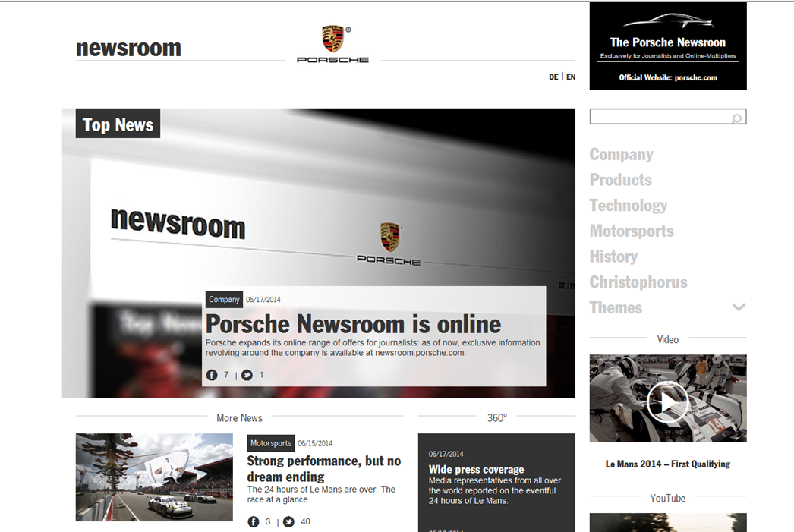Click Facebook icon under Strong performance article
This screenshot has width=794, height=532.
point(254,522)
